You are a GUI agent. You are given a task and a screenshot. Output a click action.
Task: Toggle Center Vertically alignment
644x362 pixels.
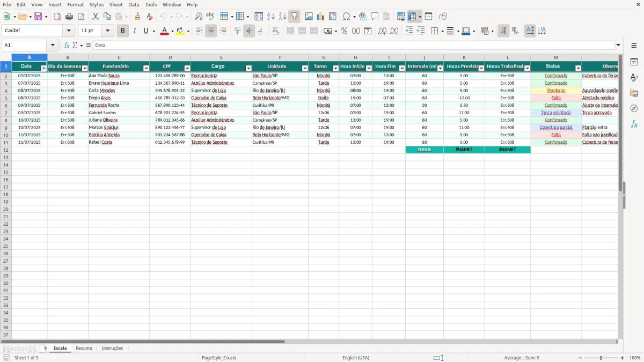tap(249, 31)
